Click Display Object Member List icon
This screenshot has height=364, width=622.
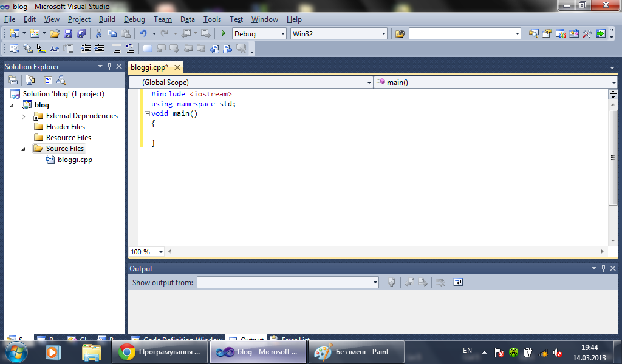pos(15,49)
